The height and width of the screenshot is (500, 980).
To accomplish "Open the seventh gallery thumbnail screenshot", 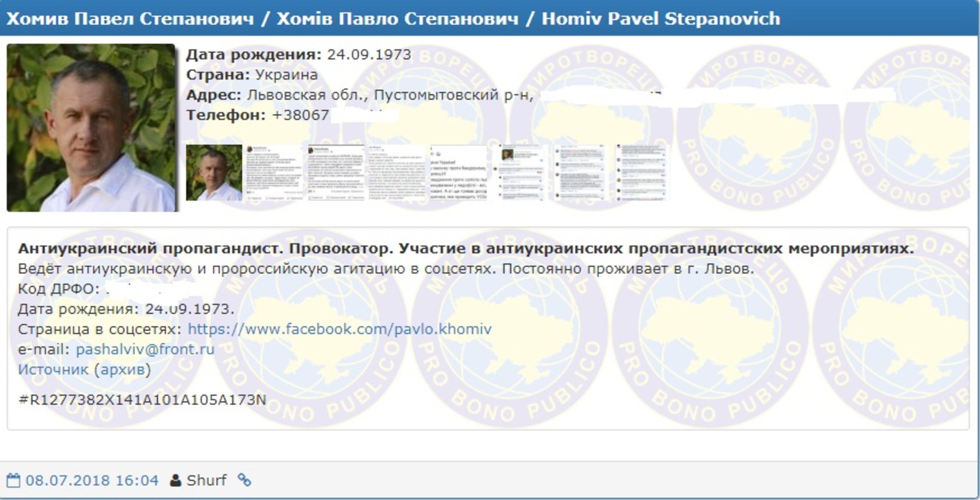I will [581, 172].
